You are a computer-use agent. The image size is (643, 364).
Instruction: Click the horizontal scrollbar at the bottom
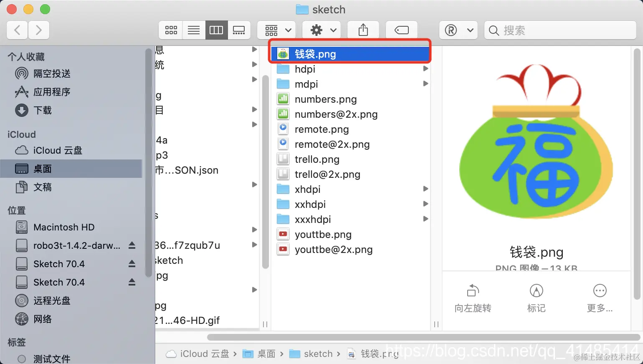pos(423,337)
